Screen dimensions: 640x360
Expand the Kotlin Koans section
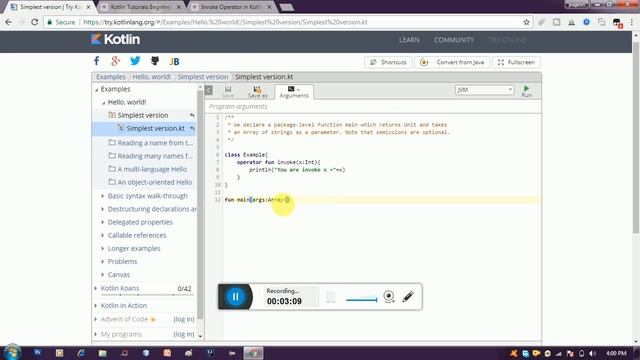point(96,289)
